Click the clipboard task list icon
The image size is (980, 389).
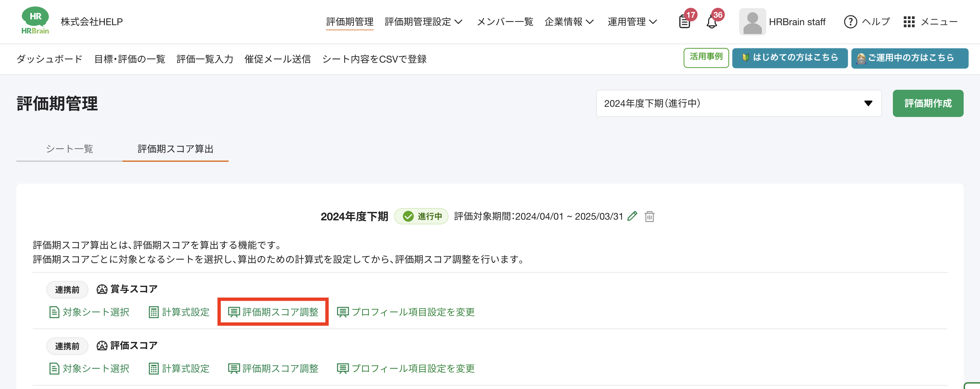[x=684, y=22]
